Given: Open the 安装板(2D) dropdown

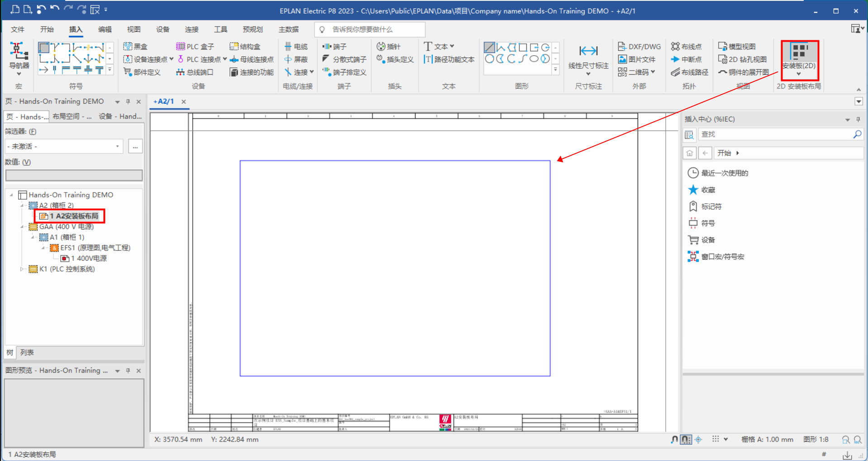Looking at the screenshot, I should coord(799,74).
